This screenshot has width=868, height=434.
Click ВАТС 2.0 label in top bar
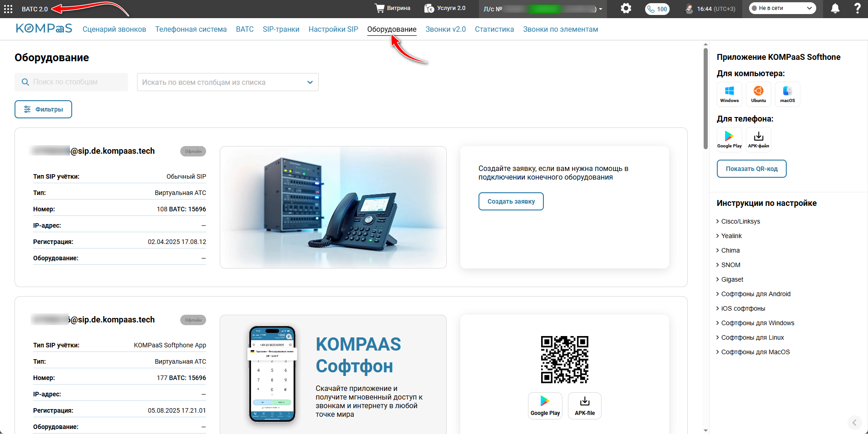(35, 9)
